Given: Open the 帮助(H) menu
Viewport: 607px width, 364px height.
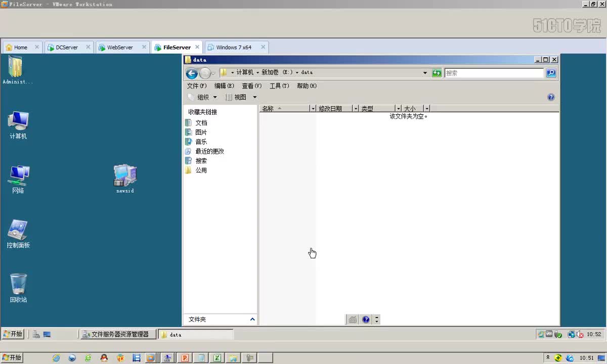Looking at the screenshot, I should pyautogui.click(x=307, y=86).
